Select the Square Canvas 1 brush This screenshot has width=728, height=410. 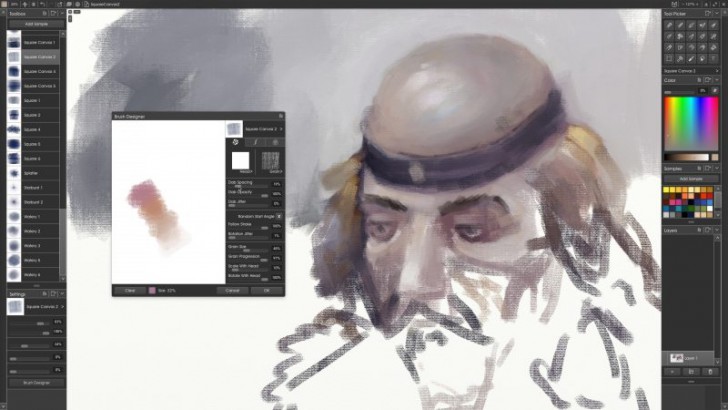click(33, 42)
